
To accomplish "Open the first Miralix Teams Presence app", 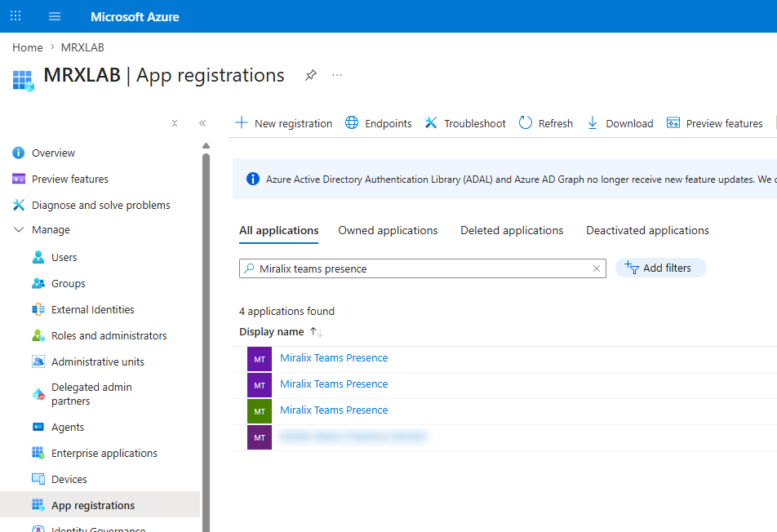I will click(x=334, y=358).
